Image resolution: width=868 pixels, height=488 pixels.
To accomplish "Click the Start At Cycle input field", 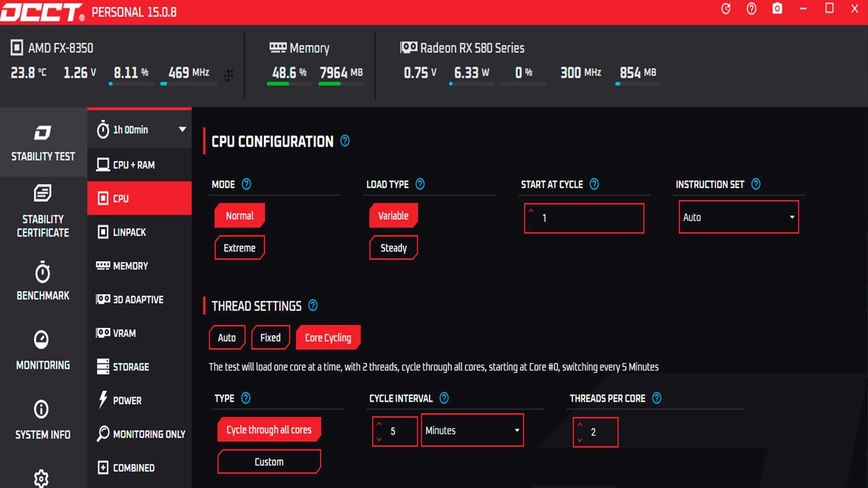I will [588, 218].
